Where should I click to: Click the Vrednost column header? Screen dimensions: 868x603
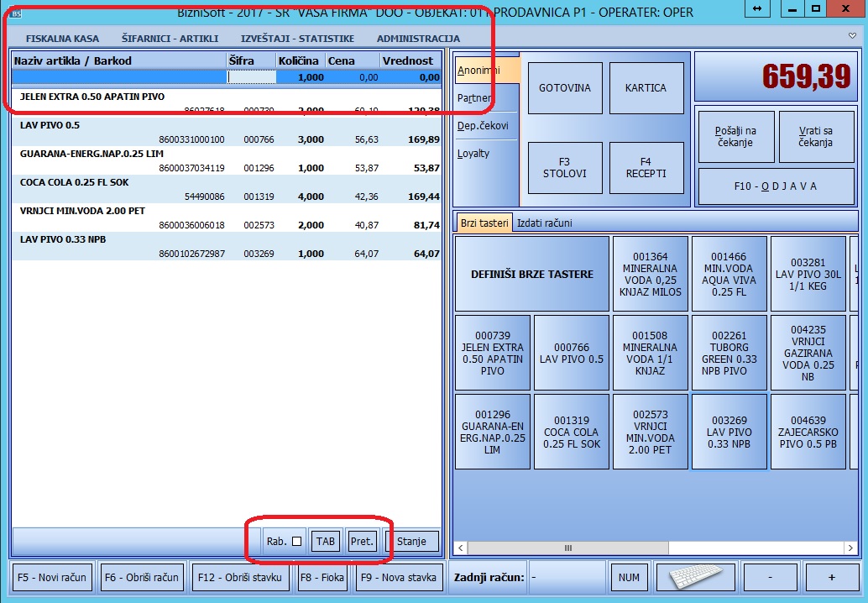tap(410, 61)
